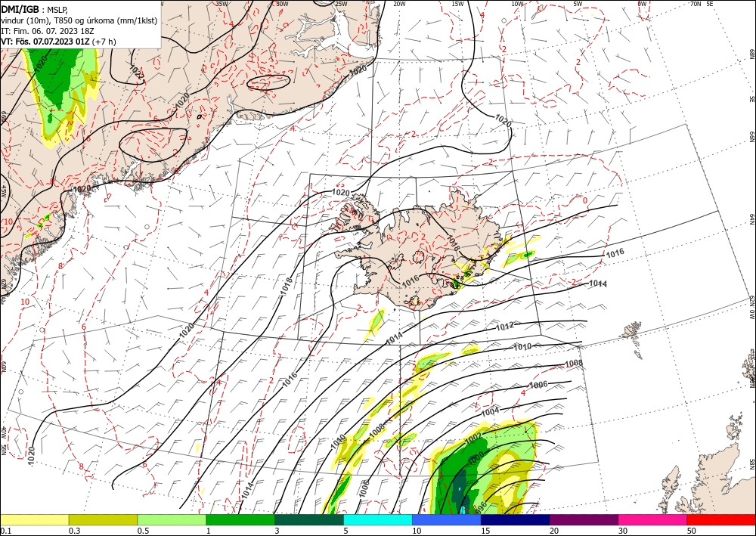Click the '25W' longitude label at top

(x=341, y=3)
